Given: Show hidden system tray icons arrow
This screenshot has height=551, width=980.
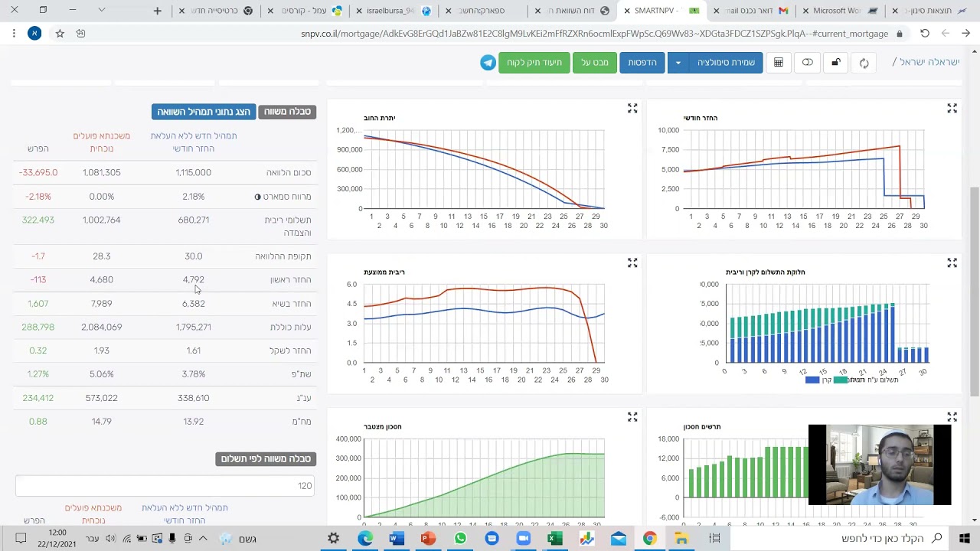Looking at the screenshot, I should (203, 539).
